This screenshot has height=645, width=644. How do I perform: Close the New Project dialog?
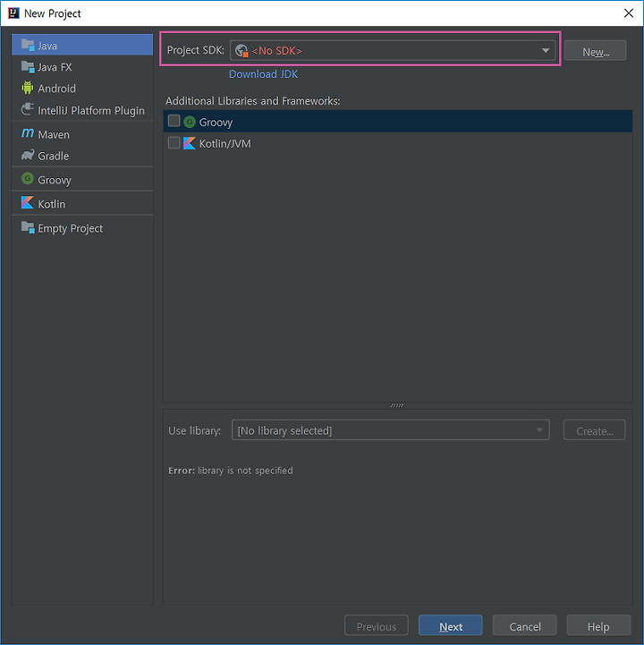point(629,13)
